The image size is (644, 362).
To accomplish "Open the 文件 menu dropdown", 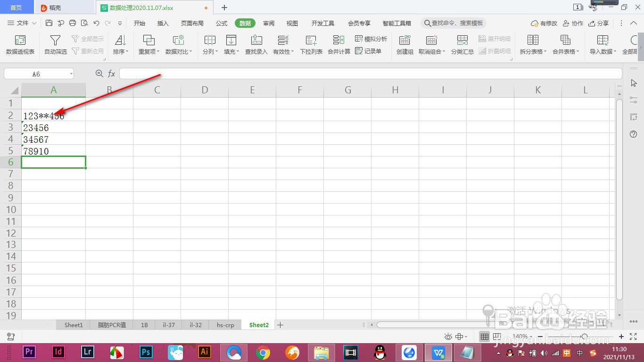I will pyautogui.click(x=22, y=23).
